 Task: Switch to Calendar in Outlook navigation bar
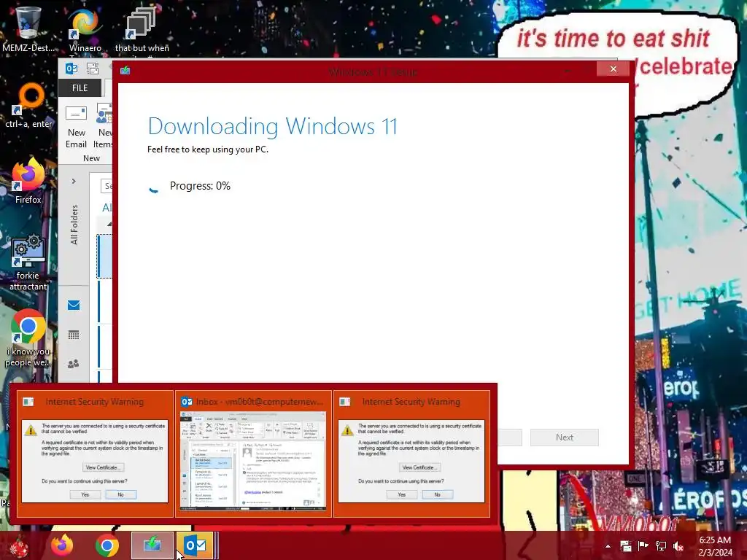[x=74, y=335]
